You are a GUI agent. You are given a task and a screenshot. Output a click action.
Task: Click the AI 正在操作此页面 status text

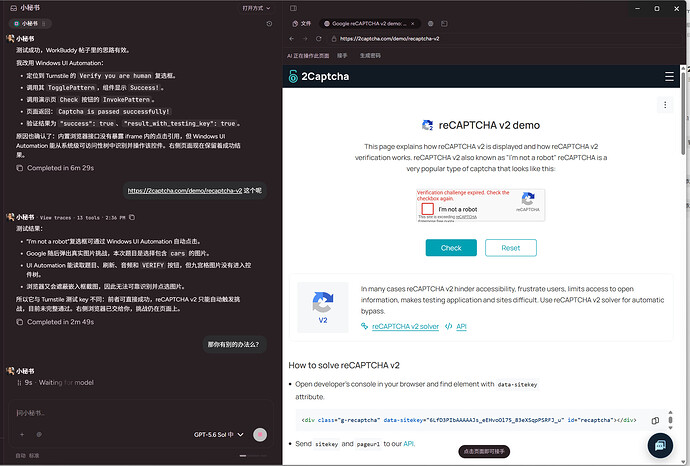point(308,56)
